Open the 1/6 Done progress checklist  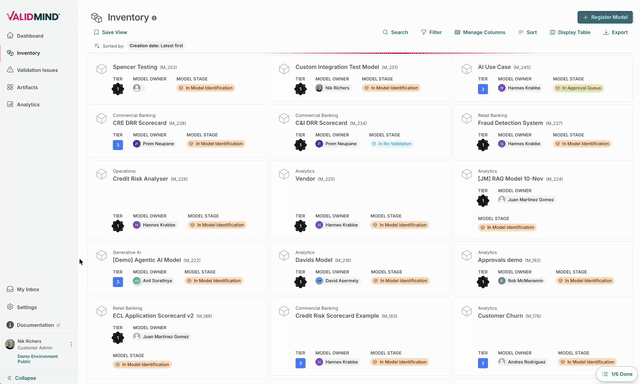(617, 374)
